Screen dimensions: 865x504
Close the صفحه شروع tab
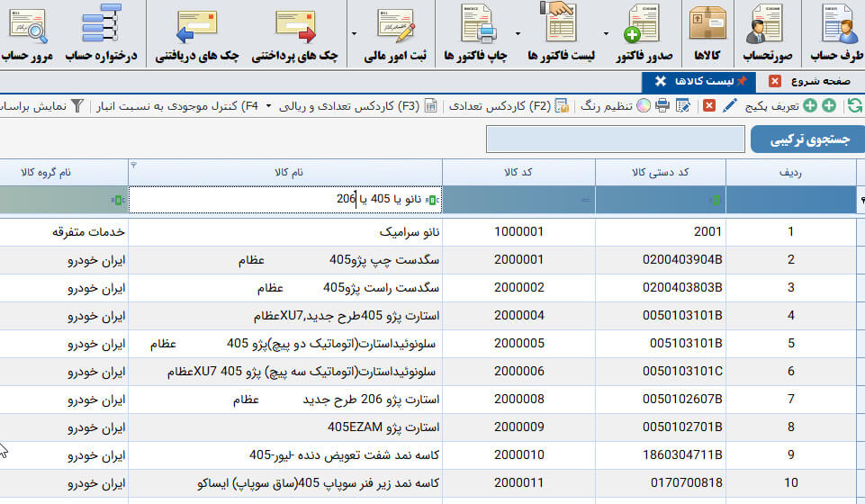[774, 81]
